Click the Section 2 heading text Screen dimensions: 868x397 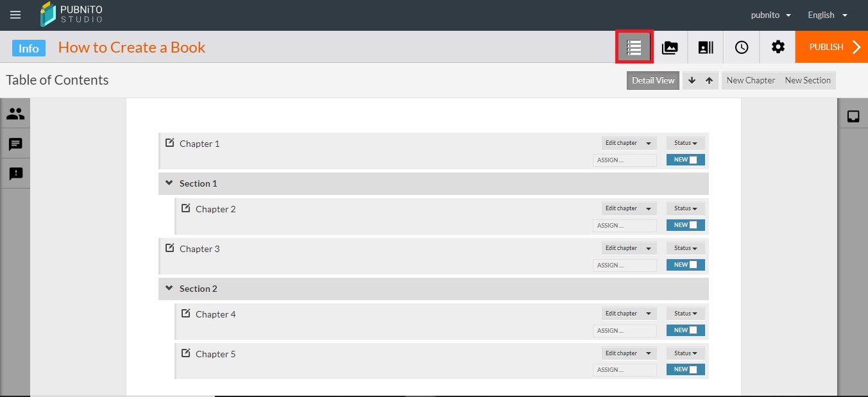point(198,289)
